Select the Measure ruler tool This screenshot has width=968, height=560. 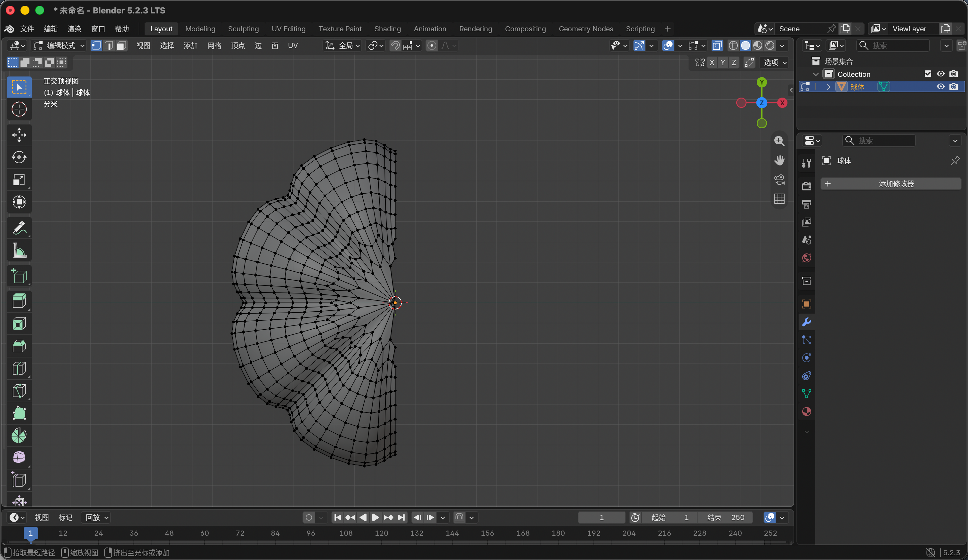[19, 250]
